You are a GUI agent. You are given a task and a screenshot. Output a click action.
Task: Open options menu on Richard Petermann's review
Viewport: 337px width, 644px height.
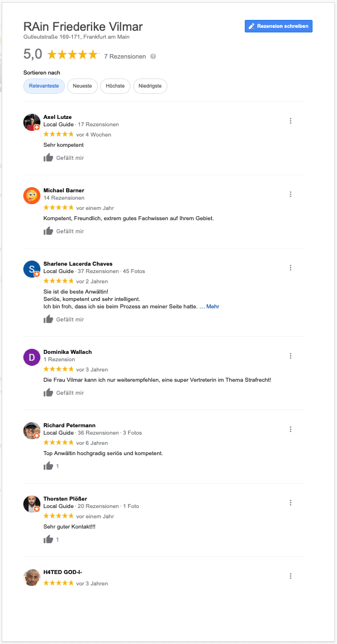(290, 429)
